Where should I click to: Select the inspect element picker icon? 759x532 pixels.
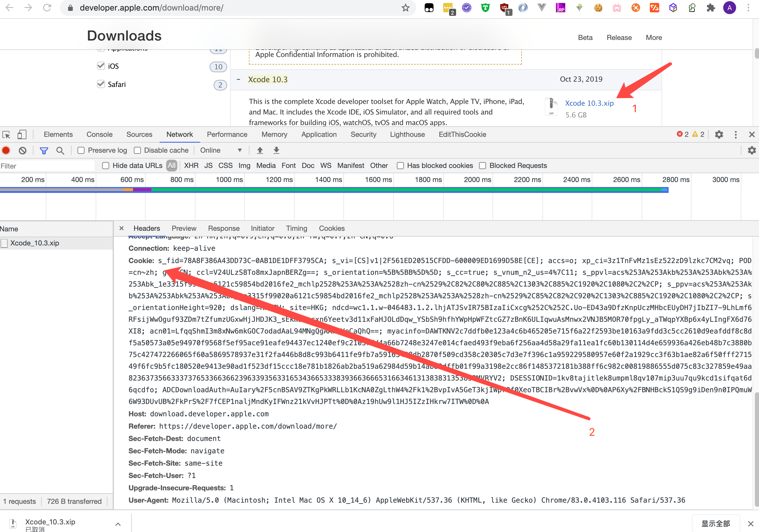(x=6, y=134)
